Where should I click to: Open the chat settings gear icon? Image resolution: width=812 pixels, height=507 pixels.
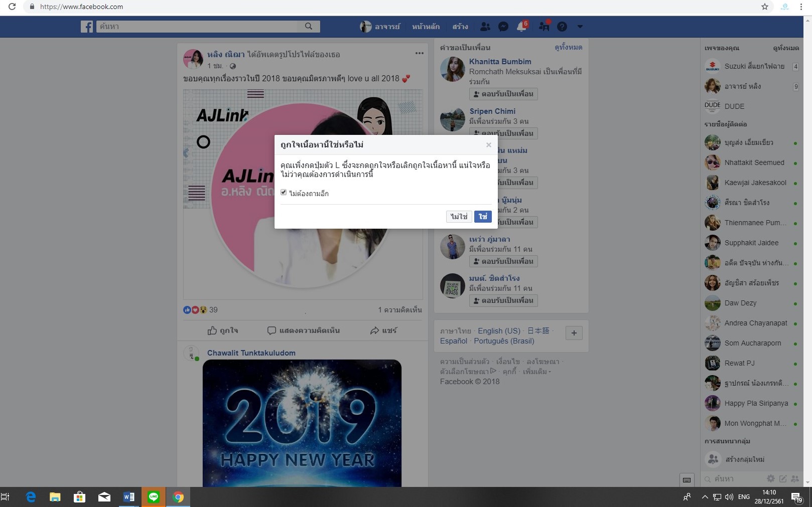coord(771,479)
